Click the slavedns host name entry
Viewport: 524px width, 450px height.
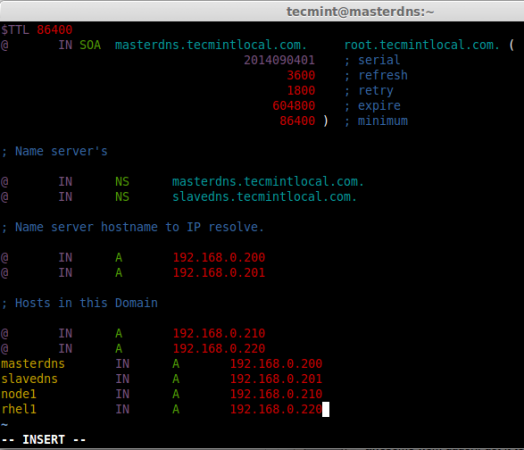(29, 379)
